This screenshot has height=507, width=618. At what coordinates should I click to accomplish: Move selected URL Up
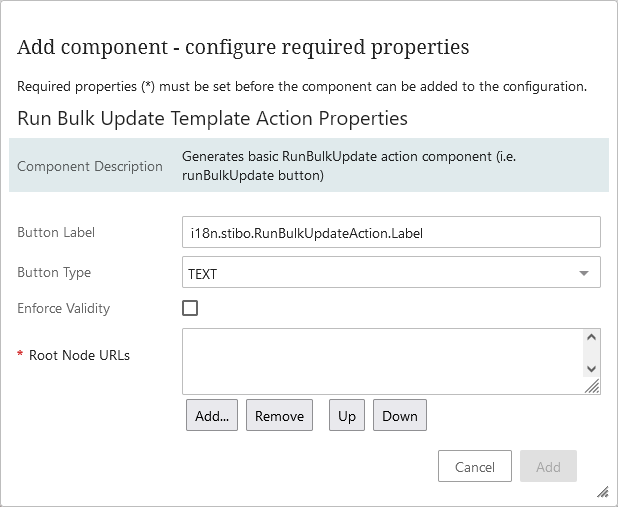pos(347,415)
